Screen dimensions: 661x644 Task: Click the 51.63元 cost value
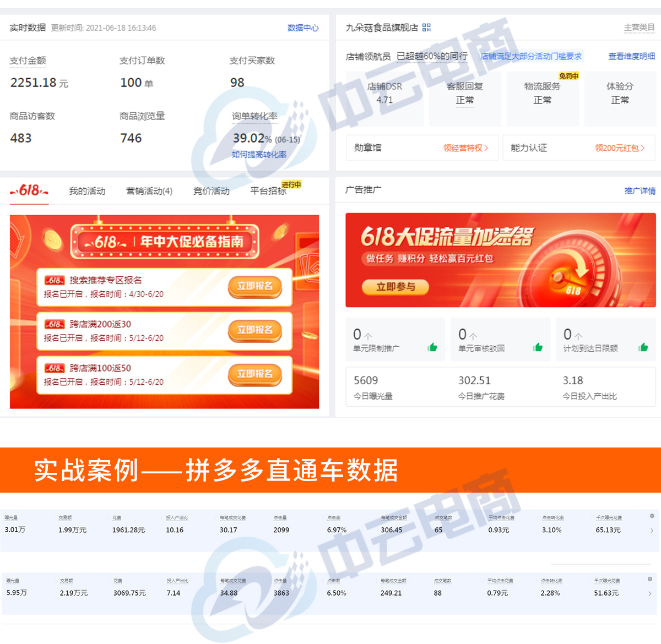click(606, 593)
